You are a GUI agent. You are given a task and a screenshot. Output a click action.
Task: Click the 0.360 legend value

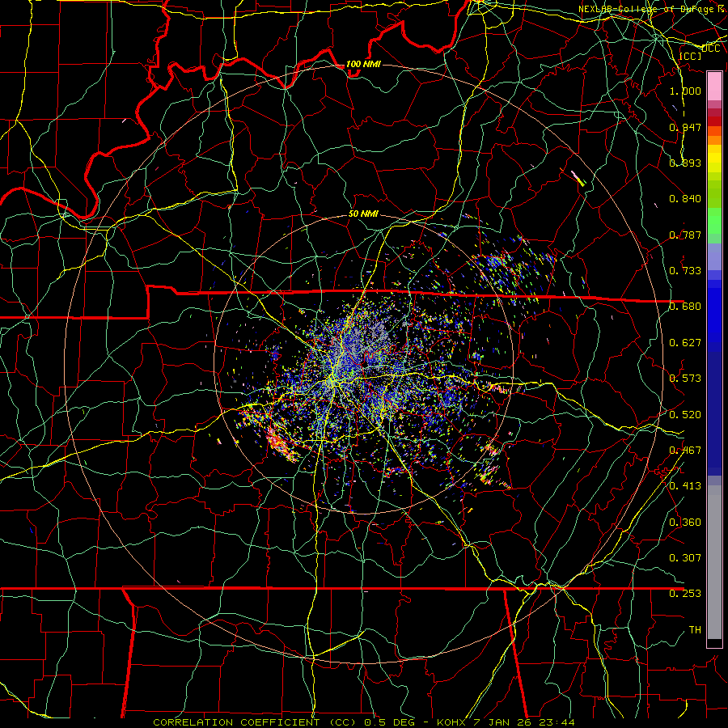coord(685,523)
